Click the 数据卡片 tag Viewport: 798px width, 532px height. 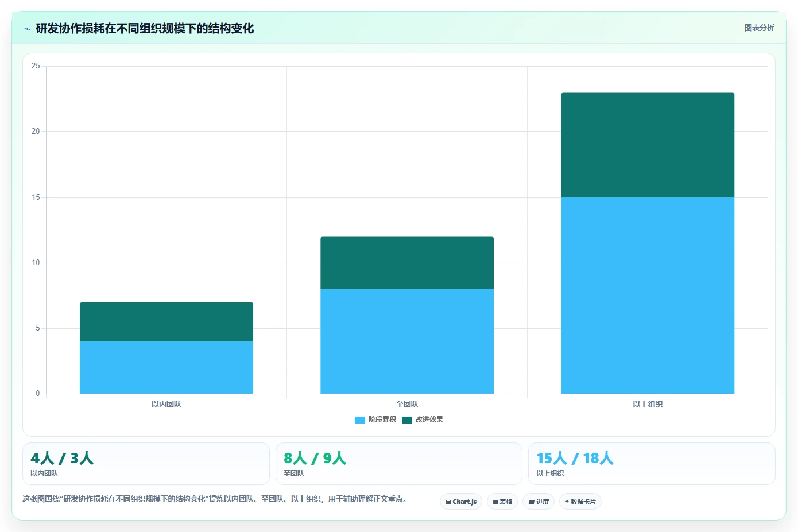click(580, 502)
